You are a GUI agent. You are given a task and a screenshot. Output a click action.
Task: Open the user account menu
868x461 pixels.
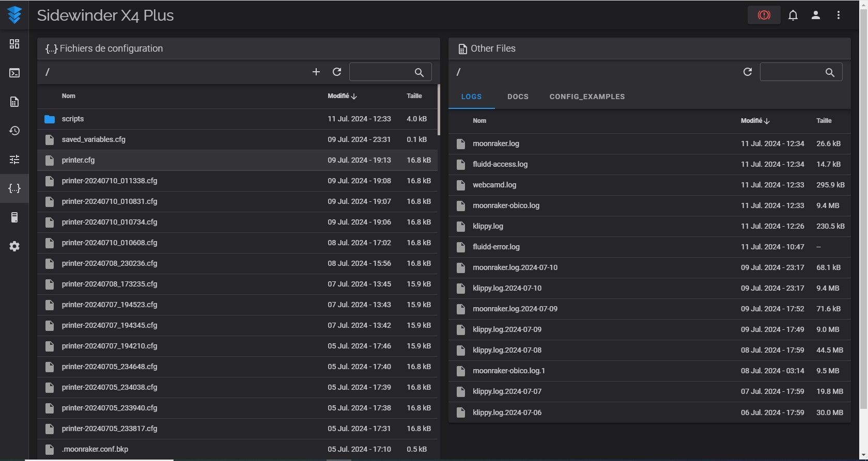pyautogui.click(x=815, y=15)
